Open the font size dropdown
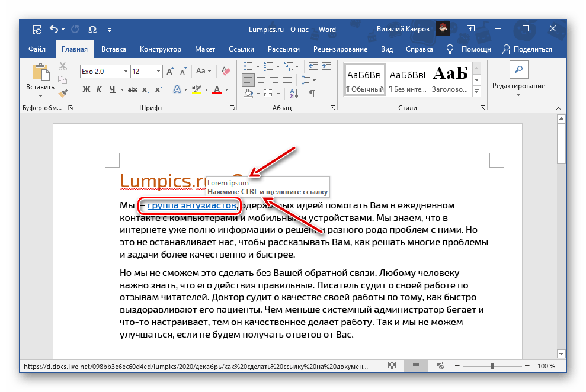Image resolution: width=586 pixels, height=392 pixels. coord(158,72)
